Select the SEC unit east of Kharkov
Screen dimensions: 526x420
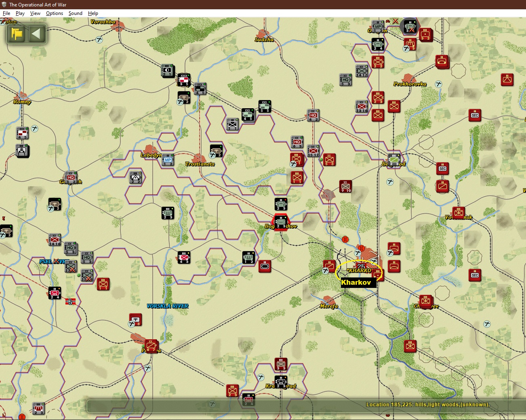pos(475,275)
